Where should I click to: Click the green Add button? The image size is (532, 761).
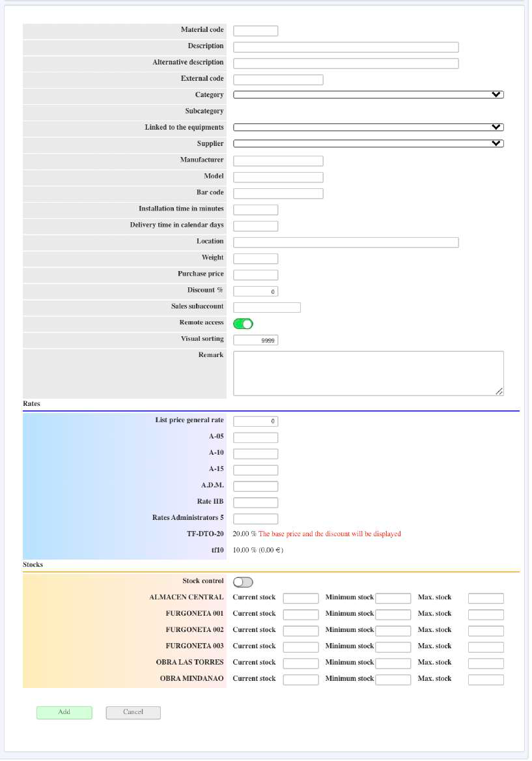[64, 713]
